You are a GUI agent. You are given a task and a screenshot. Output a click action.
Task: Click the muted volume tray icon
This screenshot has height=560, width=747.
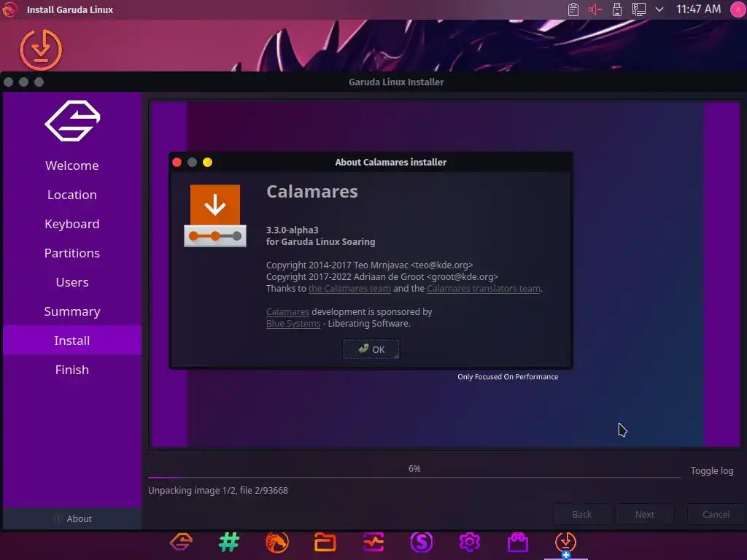[595, 9]
